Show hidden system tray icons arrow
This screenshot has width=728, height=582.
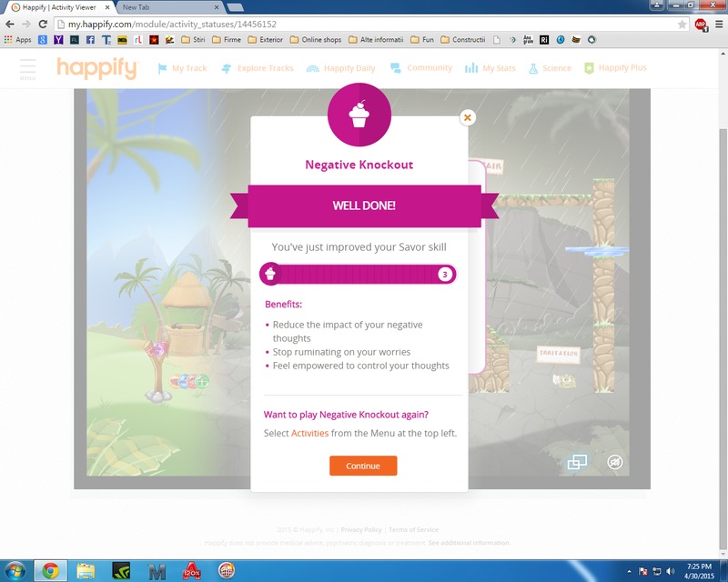629,571
